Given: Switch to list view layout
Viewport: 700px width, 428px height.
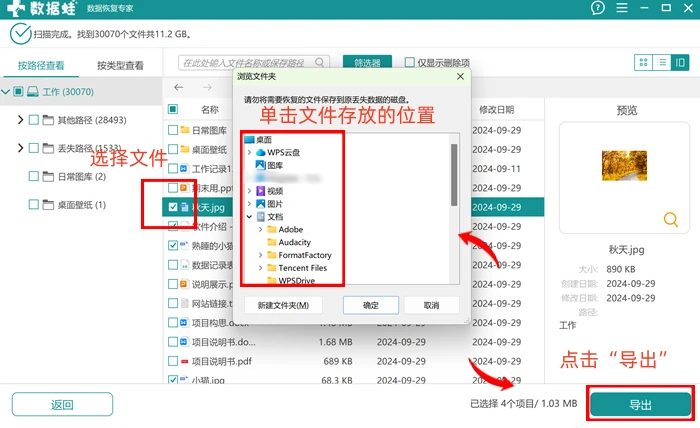Looking at the screenshot, I should (662, 62).
